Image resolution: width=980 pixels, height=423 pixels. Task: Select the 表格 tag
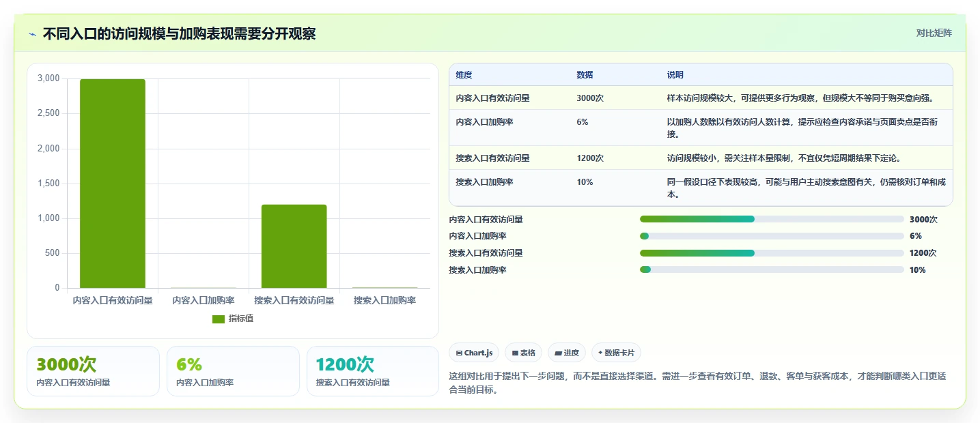[524, 353]
